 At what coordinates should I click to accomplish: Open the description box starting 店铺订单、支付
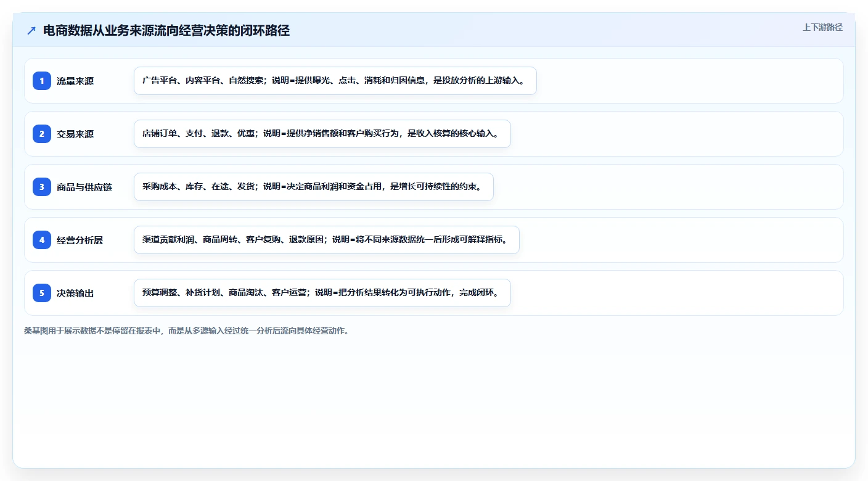[x=322, y=134]
